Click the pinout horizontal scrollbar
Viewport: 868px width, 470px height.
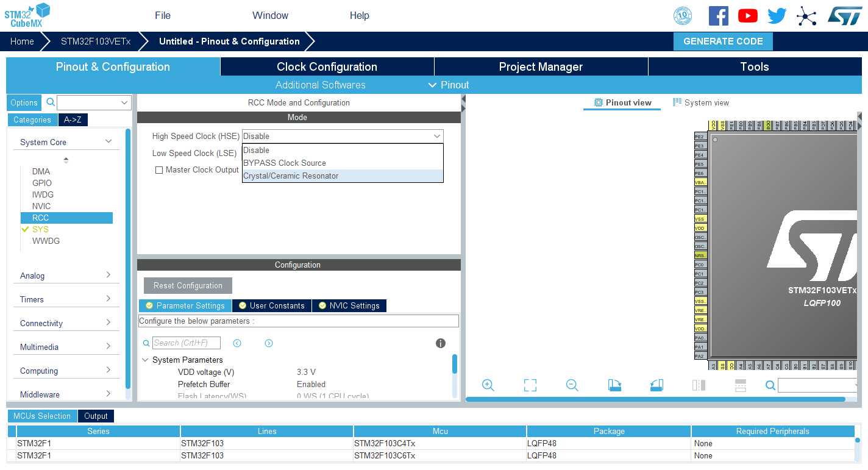pyautogui.click(x=655, y=399)
